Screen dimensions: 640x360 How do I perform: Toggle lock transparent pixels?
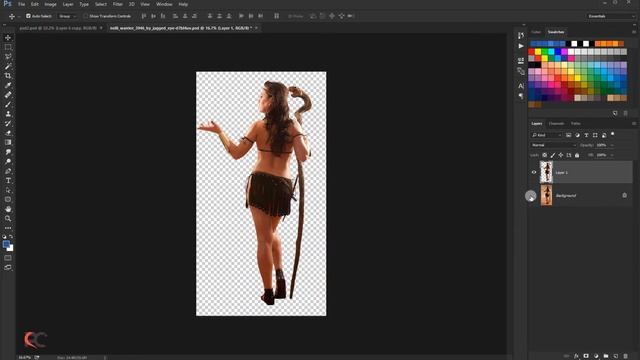[x=544, y=155]
